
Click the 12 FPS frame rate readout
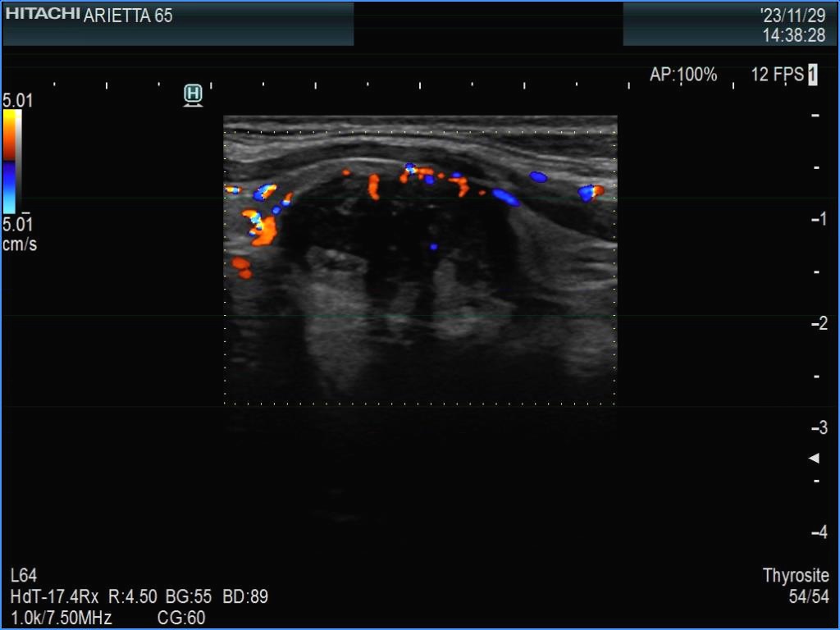pos(777,75)
